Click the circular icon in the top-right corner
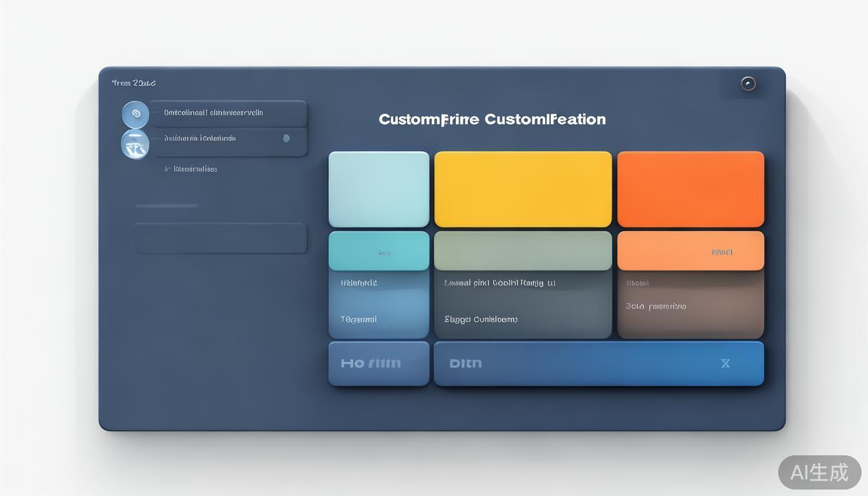The image size is (868, 496). [748, 83]
